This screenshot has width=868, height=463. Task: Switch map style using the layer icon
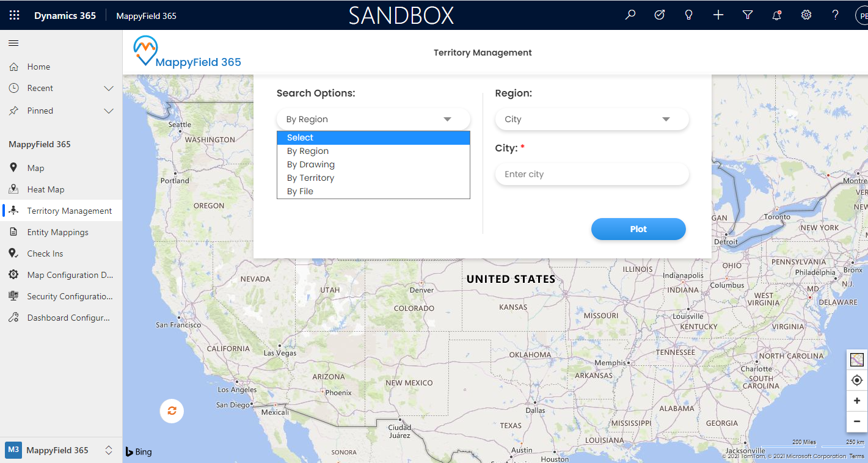pyautogui.click(x=856, y=360)
